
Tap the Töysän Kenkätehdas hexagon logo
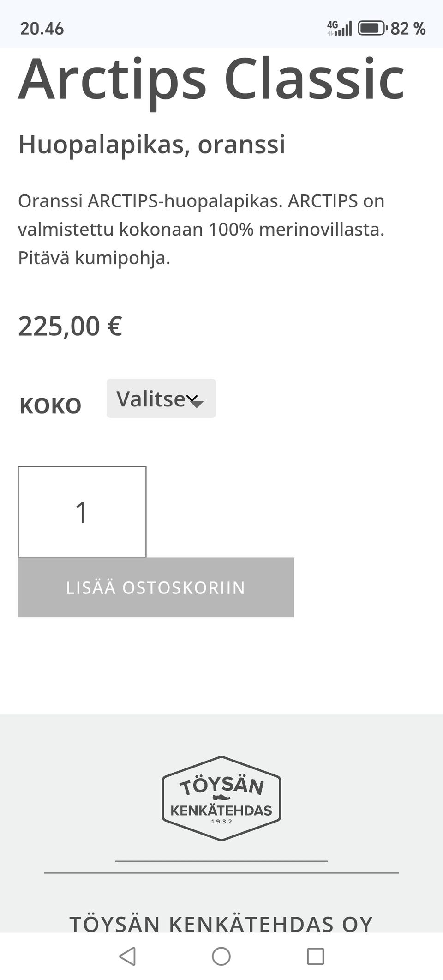pyautogui.click(x=221, y=798)
